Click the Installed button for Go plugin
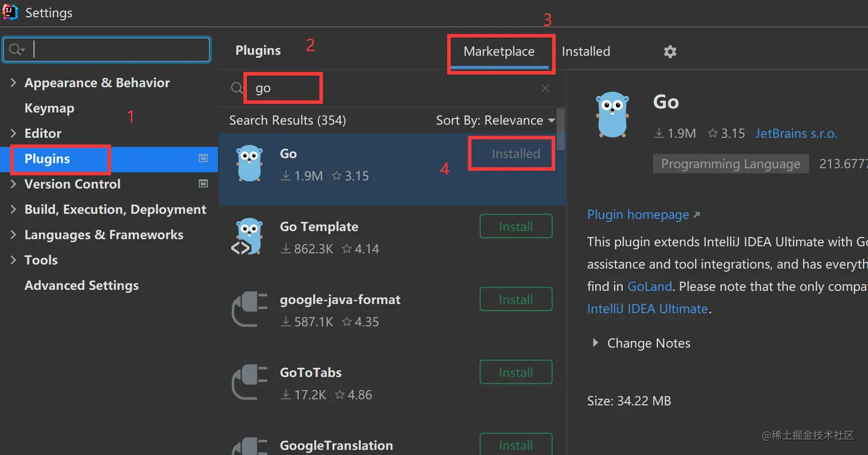868x455 pixels. tap(516, 154)
